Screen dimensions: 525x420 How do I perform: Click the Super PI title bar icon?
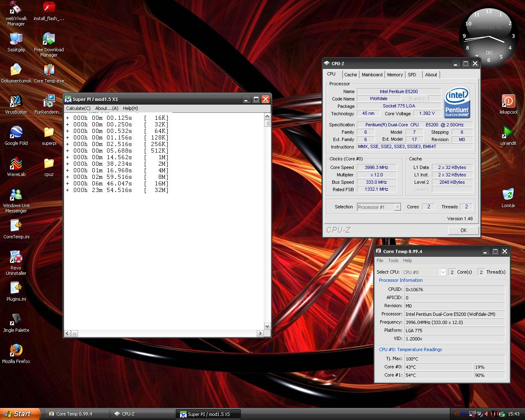pos(68,99)
